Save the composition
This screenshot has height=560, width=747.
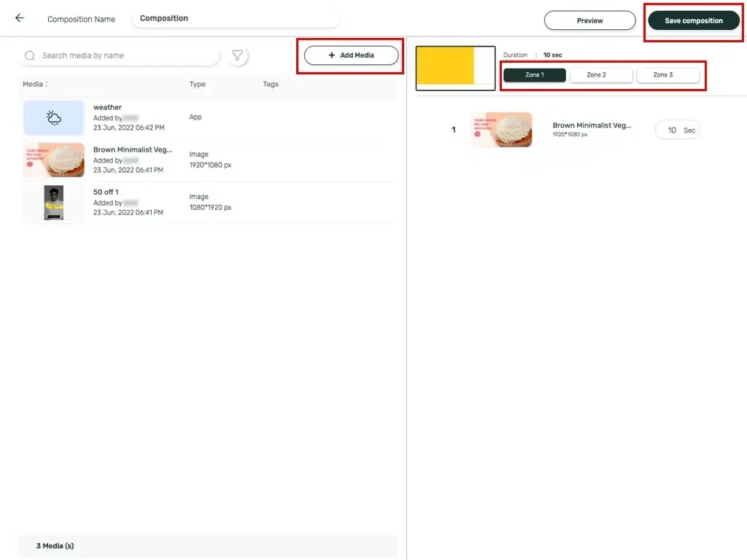click(692, 20)
